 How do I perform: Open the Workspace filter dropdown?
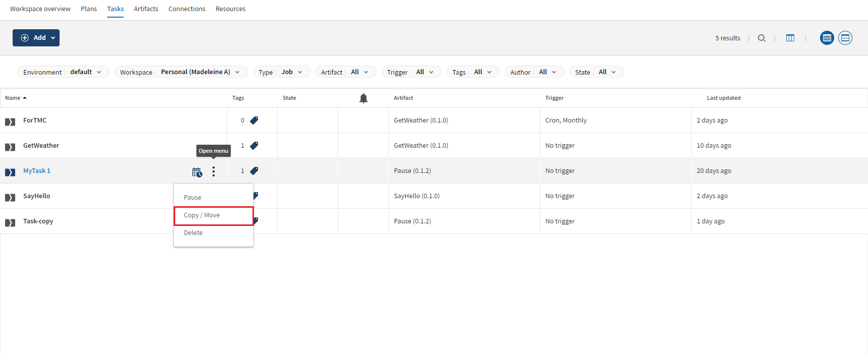pyautogui.click(x=181, y=72)
